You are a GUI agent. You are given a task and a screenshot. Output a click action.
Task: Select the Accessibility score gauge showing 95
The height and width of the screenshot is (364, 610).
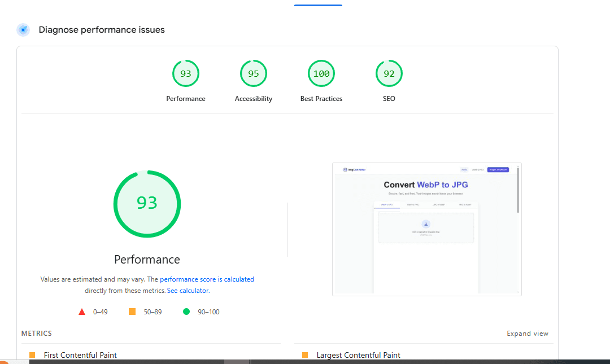point(253,73)
